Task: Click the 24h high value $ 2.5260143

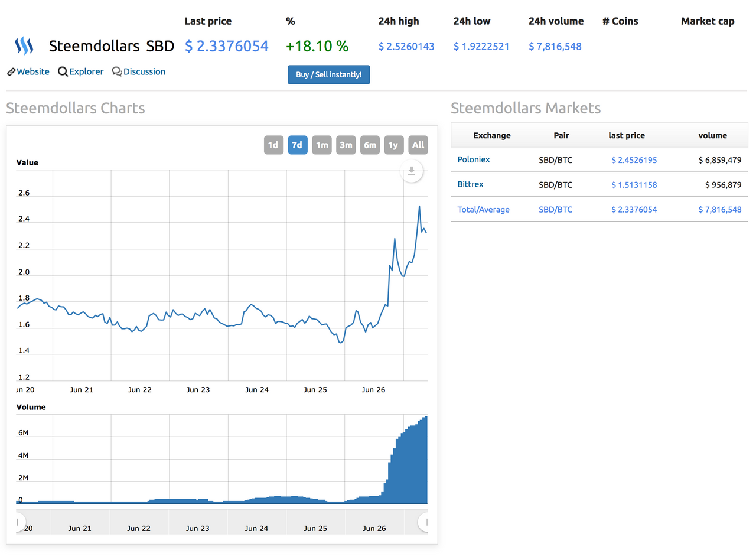Action: (406, 46)
